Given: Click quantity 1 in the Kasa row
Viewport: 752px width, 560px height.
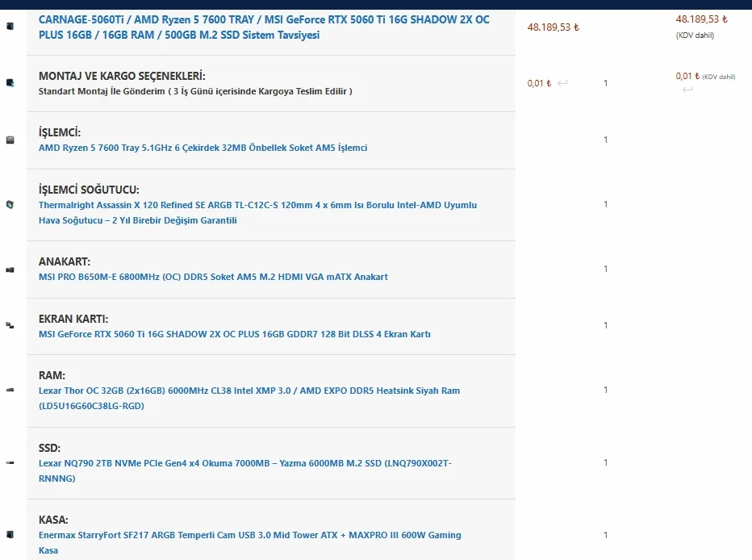Looking at the screenshot, I should point(606,535).
